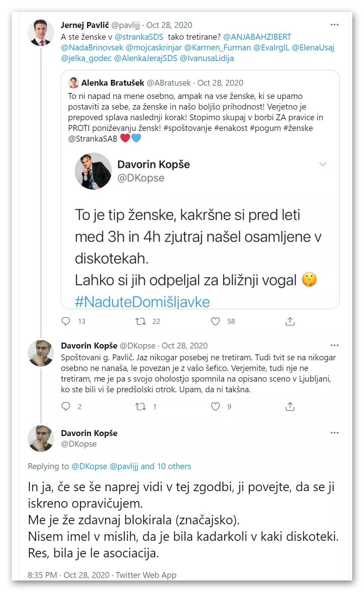Reply to Davorin Kopše's tweet with 2 replies

(66, 406)
